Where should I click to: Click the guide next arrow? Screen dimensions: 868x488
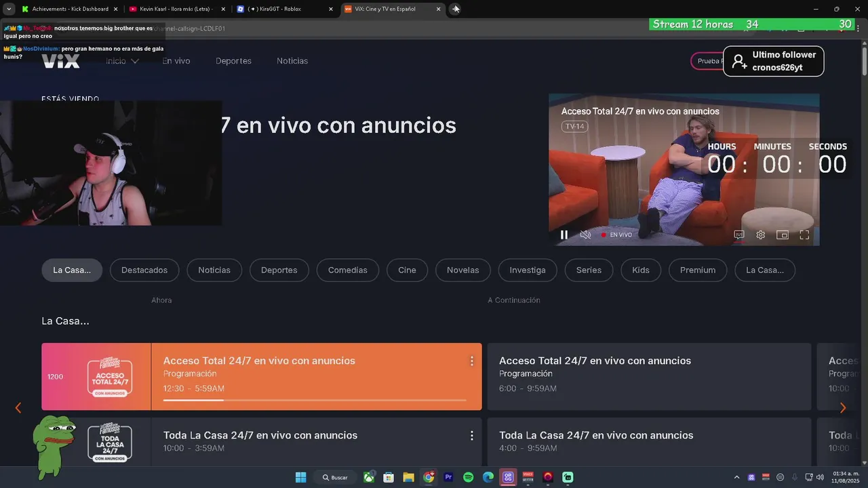click(x=843, y=408)
